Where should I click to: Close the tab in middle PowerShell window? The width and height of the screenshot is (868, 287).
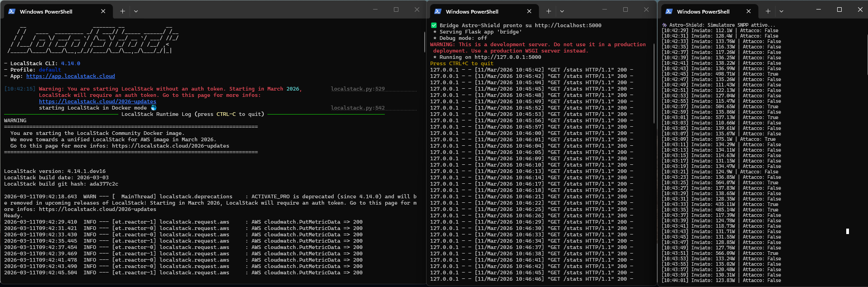529,11
